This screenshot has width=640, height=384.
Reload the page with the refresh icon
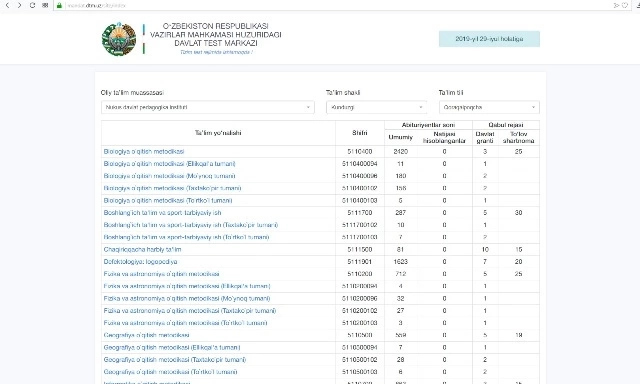click(32, 5)
